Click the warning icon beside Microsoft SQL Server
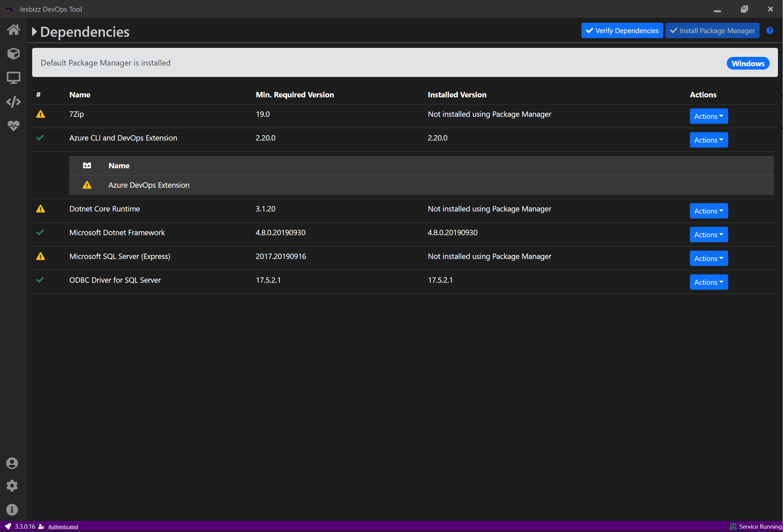This screenshot has width=783, height=532. 41,256
